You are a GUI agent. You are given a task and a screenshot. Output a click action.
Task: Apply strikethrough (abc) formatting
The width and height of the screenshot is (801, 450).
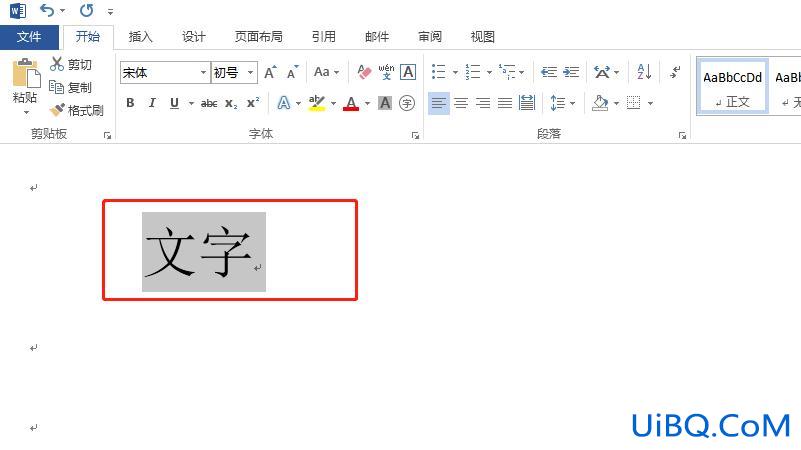[x=209, y=103]
